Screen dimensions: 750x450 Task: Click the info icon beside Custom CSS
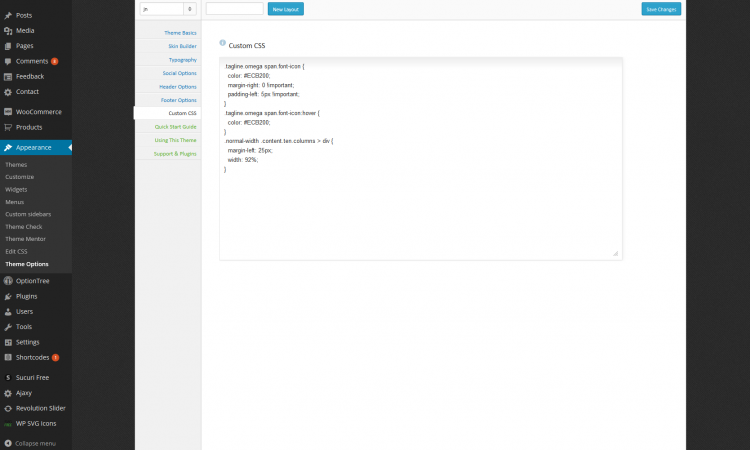[x=222, y=44]
